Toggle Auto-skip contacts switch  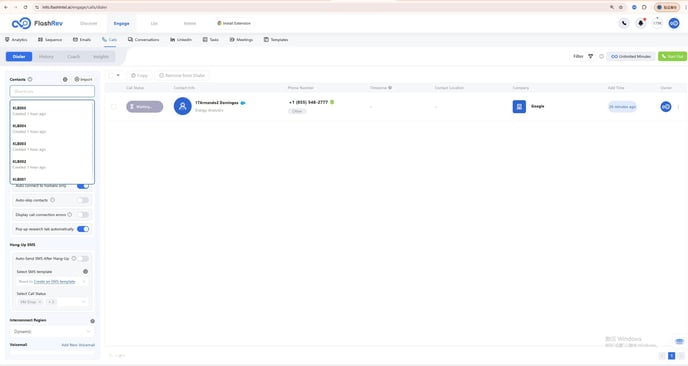pos(83,200)
